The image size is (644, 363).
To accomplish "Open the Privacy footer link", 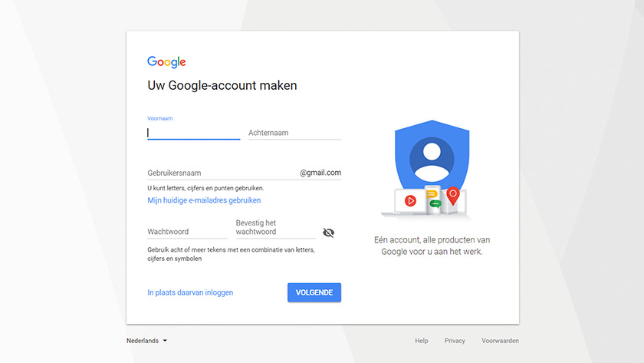I will pos(455,341).
